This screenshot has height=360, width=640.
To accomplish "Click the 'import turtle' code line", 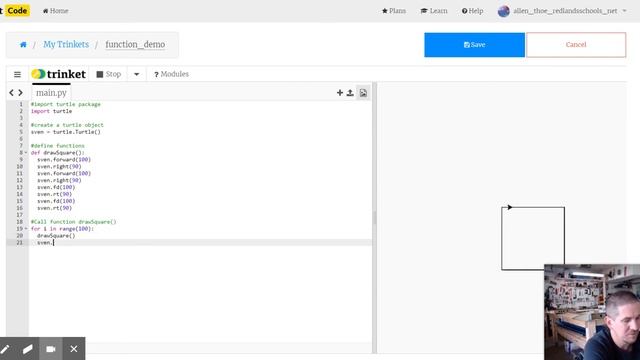I will (x=51, y=111).
